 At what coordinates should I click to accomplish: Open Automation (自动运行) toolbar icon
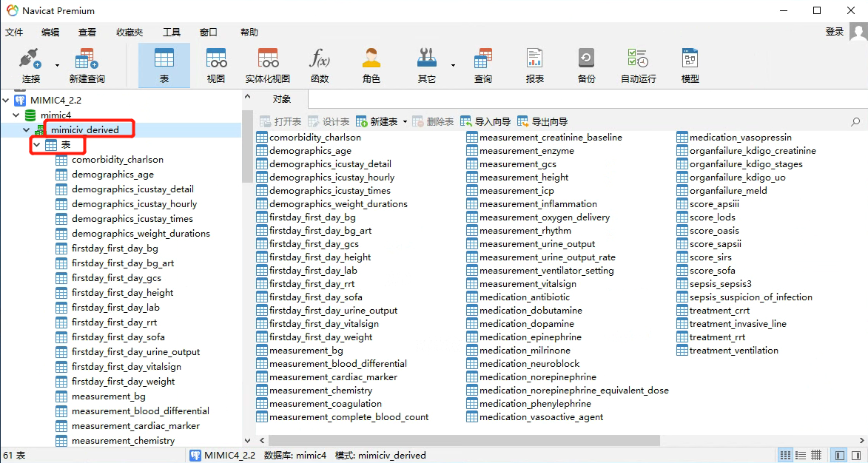click(639, 65)
